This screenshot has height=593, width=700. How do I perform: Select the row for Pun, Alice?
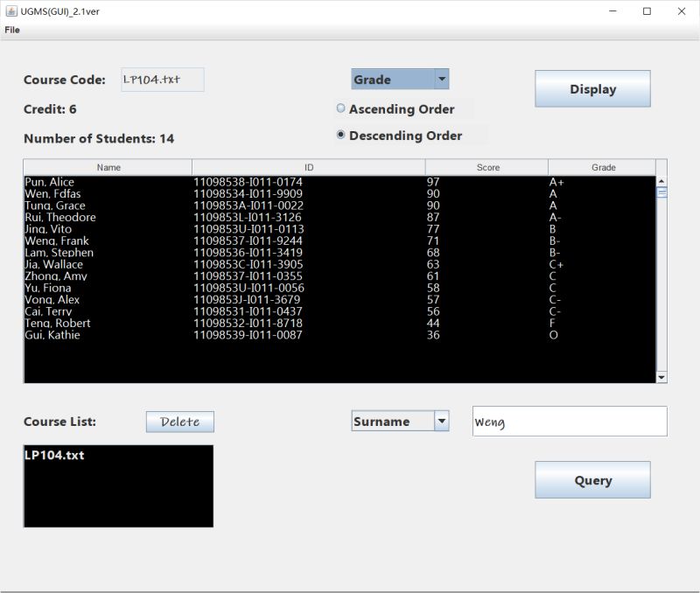pos(339,182)
